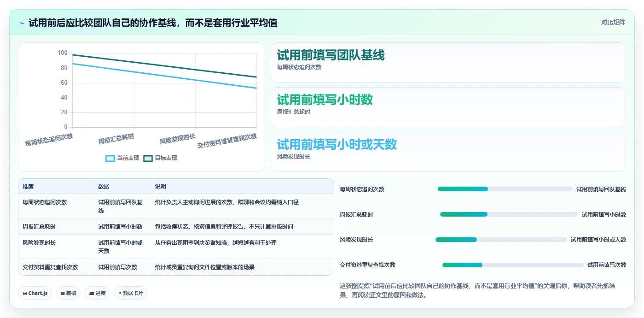Select table cell 周报汇总耗时
Viewport: 644px width, 318px height.
(39, 226)
